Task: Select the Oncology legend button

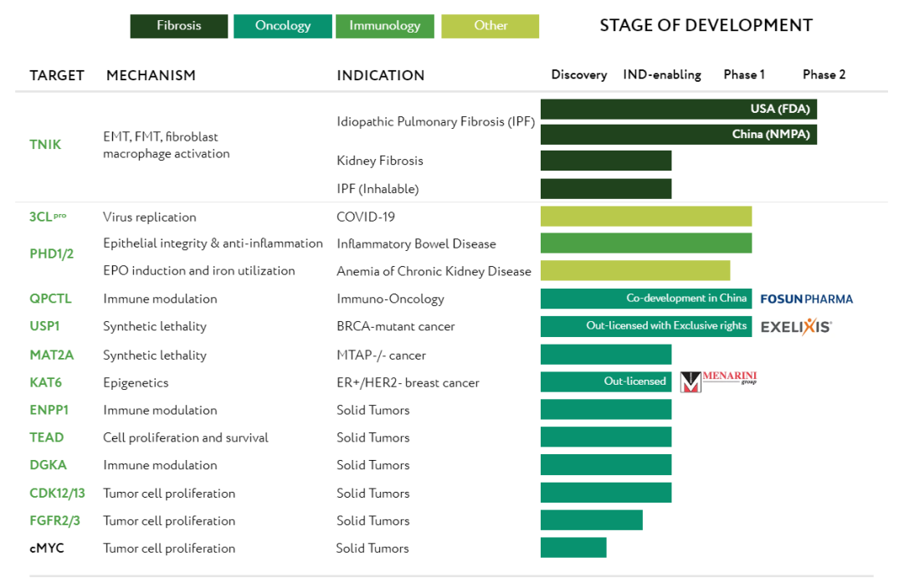Action: [283, 26]
